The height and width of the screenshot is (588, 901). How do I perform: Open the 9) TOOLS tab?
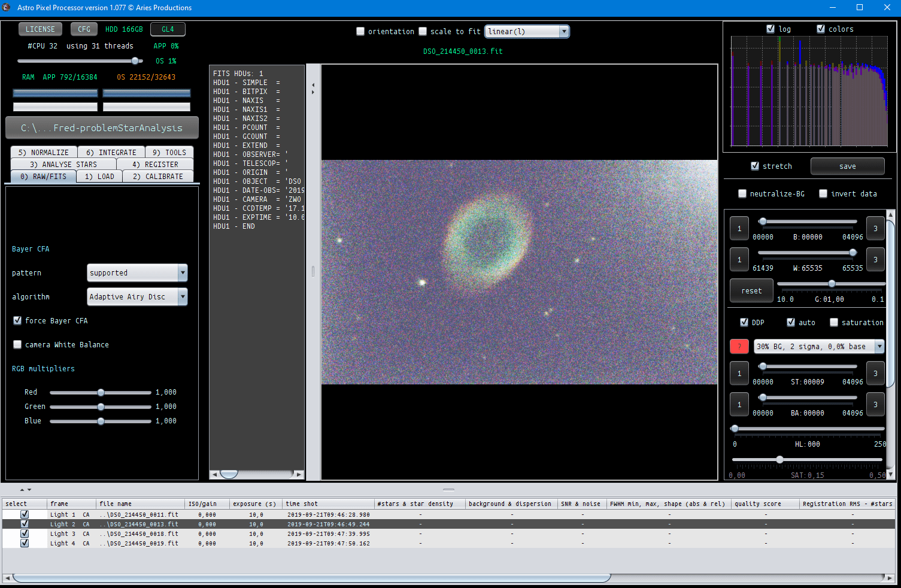point(169,152)
